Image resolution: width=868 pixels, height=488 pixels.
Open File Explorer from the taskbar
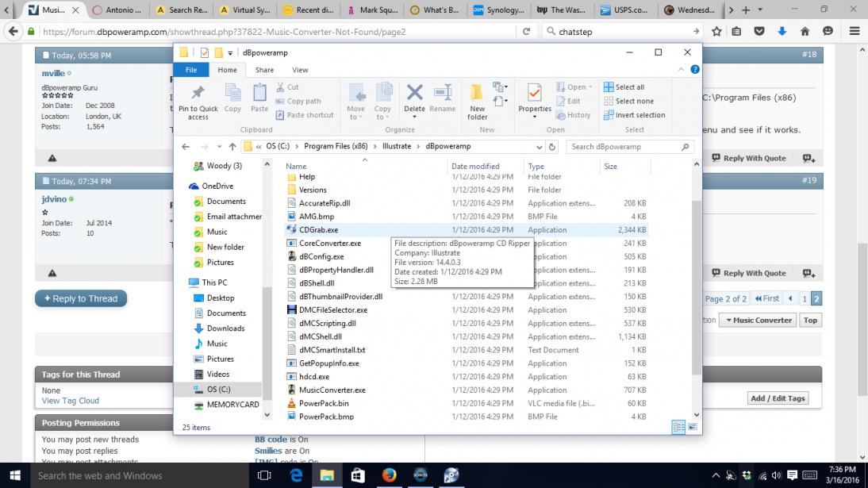pos(326,475)
